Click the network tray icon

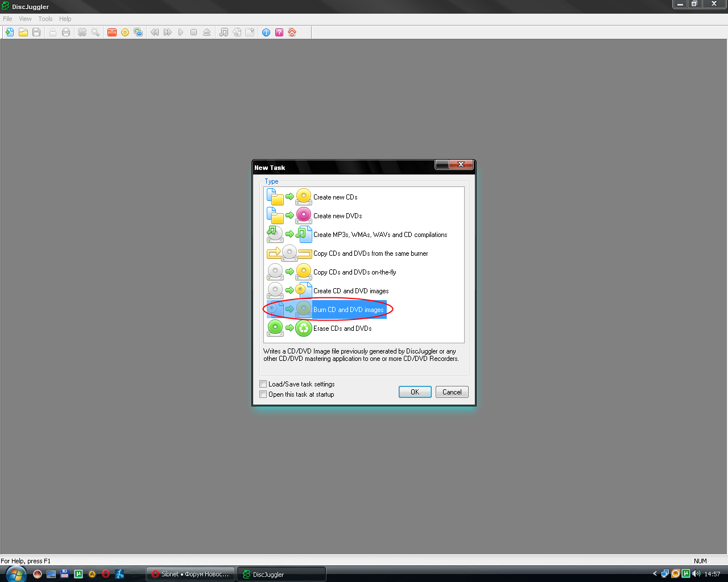pyautogui.click(x=665, y=574)
